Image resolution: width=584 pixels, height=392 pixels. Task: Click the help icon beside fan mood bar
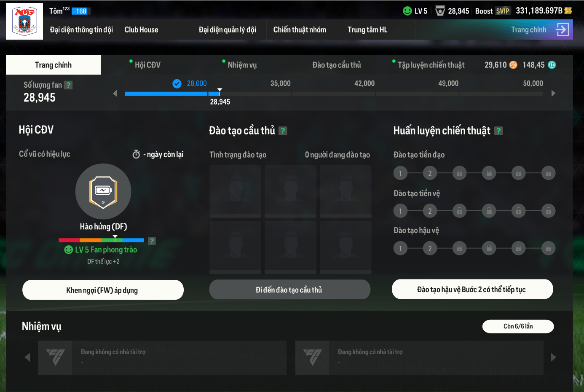coord(152,241)
